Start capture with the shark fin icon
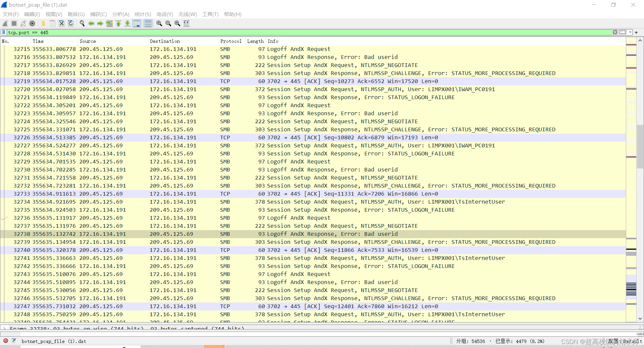The image size is (644, 348). click(5, 23)
